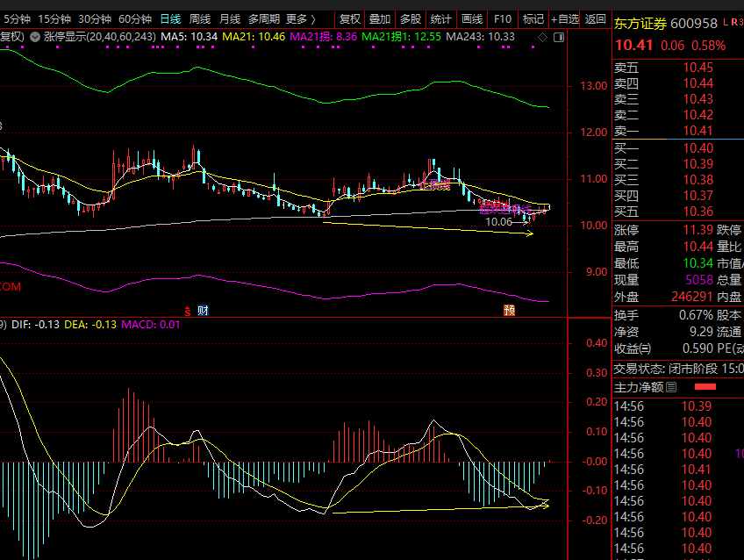Click the 买一 price 10.40
The image size is (744, 560).
click(x=698, y=148)
